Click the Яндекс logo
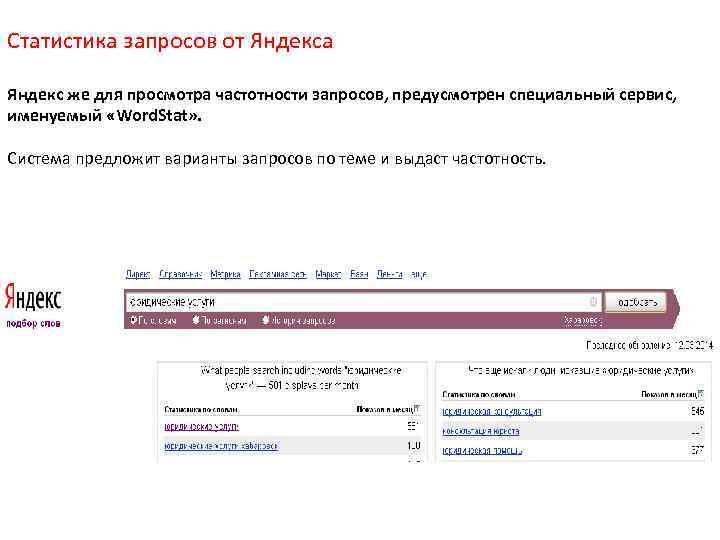Viewport: 720px width, 540px height. (x=33, y=297)
